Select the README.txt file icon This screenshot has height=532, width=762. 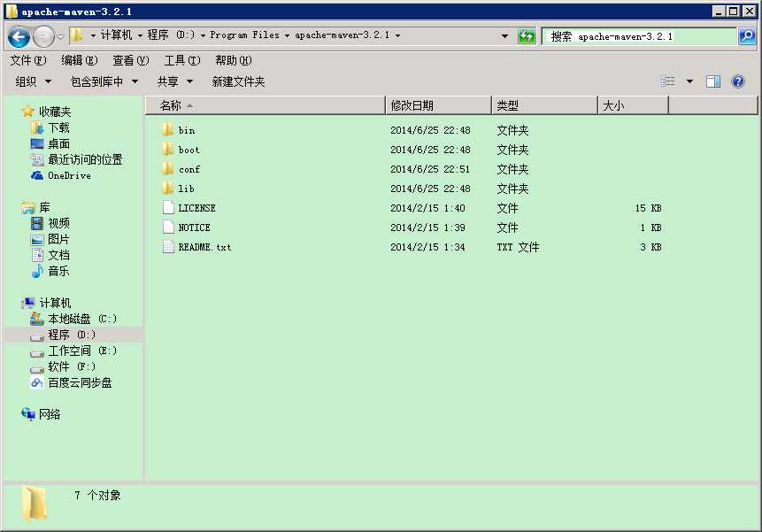[168, 246]
